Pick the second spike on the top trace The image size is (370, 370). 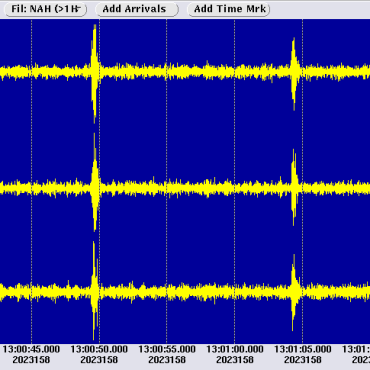[294, 73]
